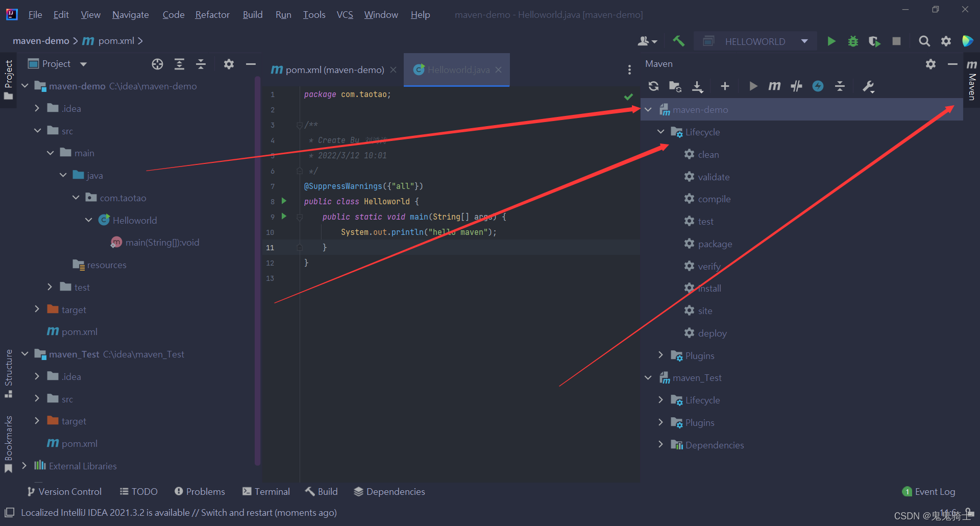980x526 pixels.
Task: Click Generate Sources and Update Folders icon
Action: 675,86
